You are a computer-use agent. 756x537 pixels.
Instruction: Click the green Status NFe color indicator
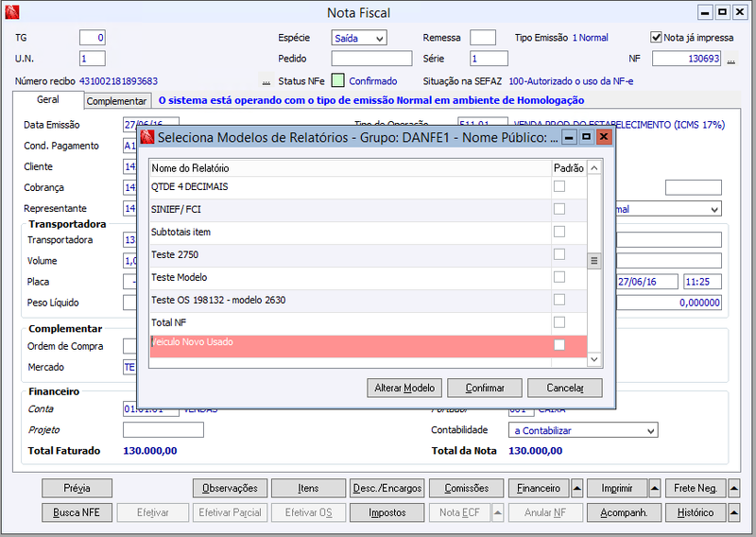(338, 80)
